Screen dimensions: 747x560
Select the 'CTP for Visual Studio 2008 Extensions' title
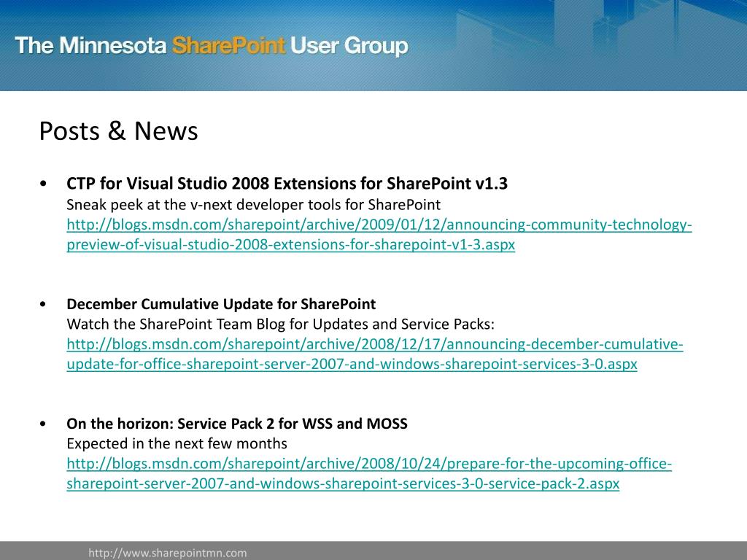287,183
